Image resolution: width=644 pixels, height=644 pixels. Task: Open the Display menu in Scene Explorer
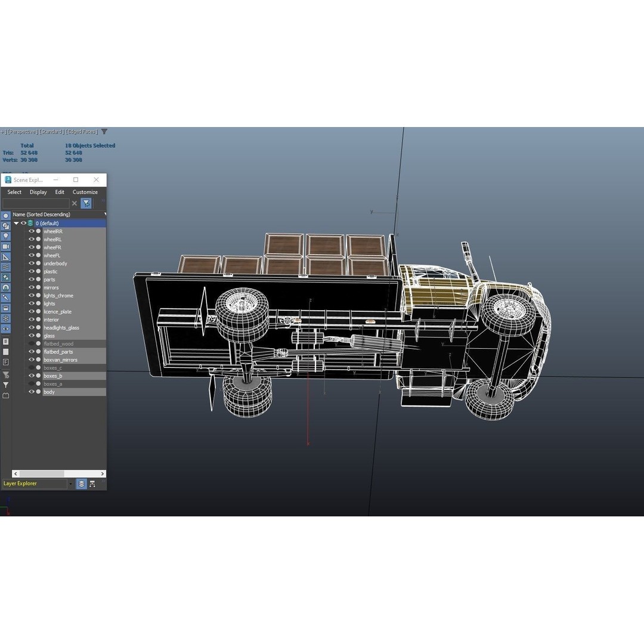38,192
